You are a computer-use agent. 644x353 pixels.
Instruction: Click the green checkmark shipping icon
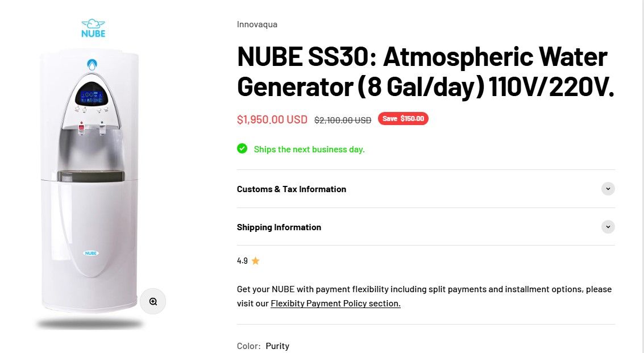click(x=242, y=149)
